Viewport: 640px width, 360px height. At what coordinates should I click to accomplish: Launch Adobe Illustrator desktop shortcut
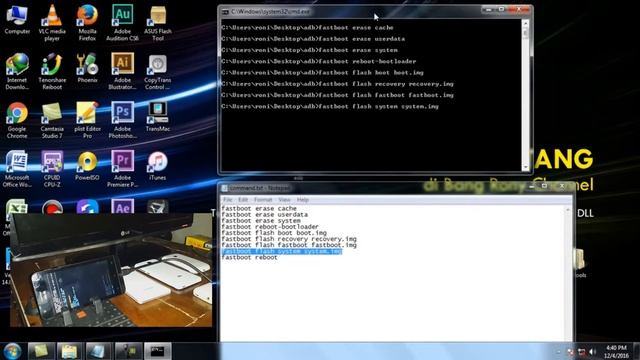coord(122,72)
